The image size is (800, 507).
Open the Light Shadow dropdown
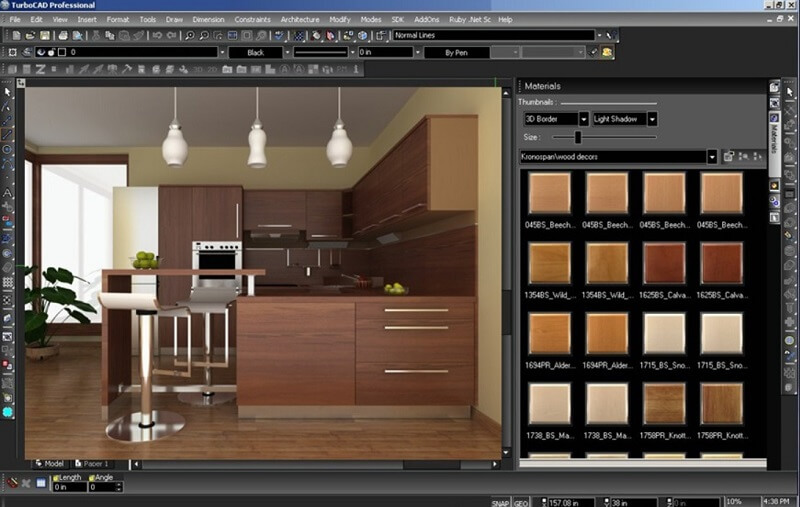click(653, 119)
